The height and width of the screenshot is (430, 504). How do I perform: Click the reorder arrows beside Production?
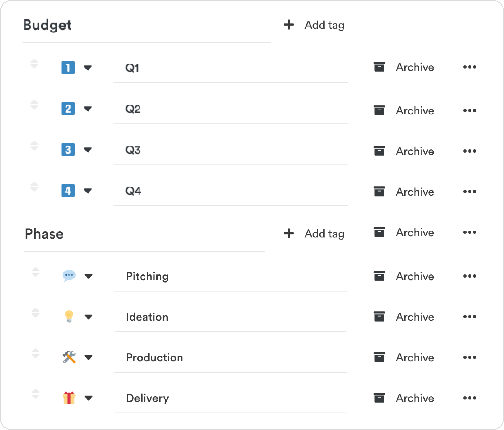click(x=36, y=353)
